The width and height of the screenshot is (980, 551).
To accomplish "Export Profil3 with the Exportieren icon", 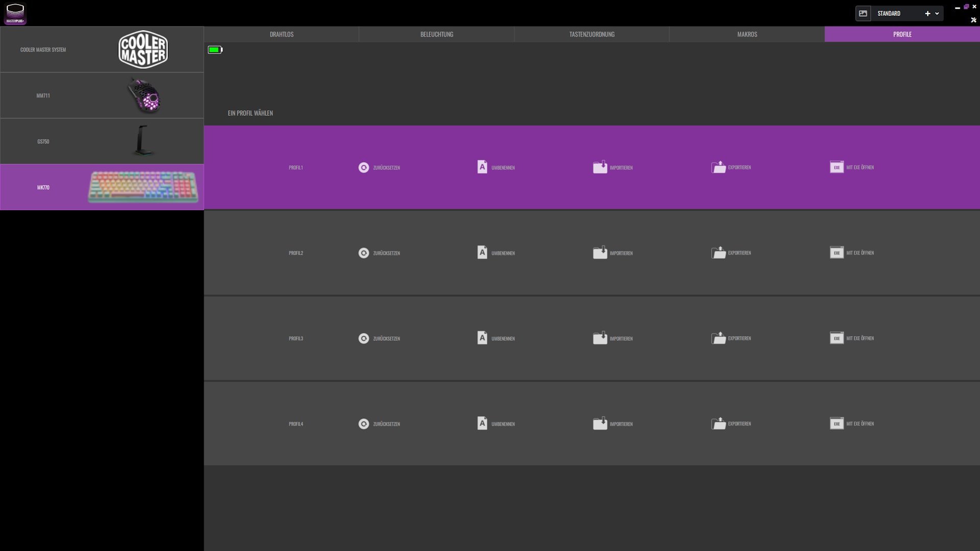I will 718,338.
